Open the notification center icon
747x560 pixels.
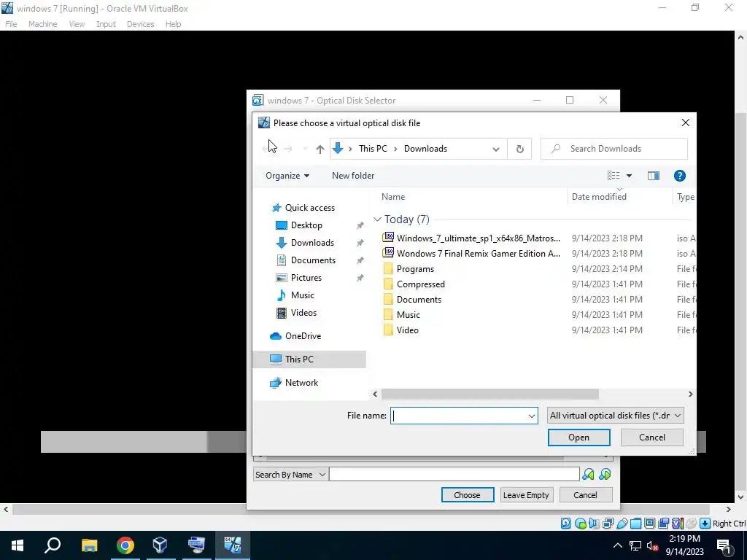pos(724,545)
